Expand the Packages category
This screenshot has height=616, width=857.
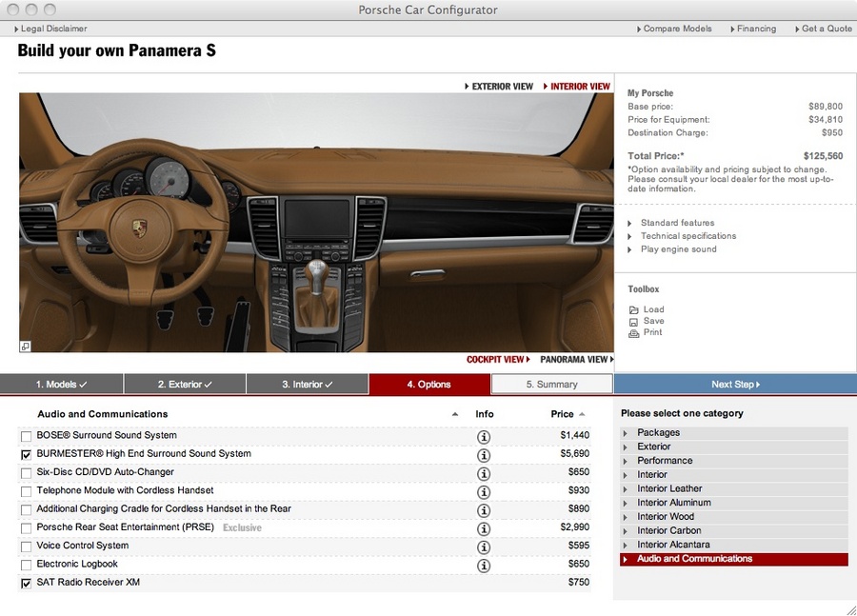(734, 433)
